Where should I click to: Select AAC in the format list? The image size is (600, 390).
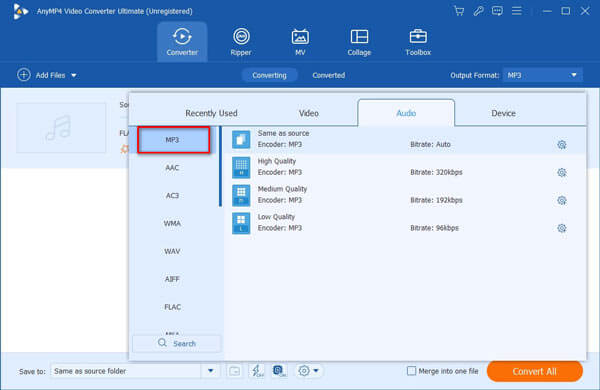(172, 168)
